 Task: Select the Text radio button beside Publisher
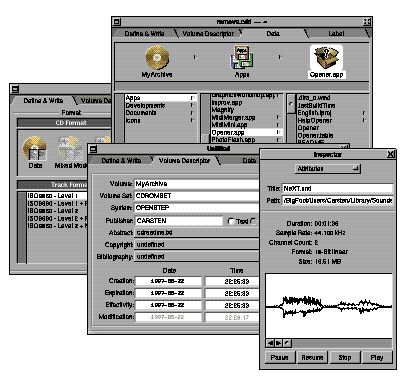[x=231, y=221]
